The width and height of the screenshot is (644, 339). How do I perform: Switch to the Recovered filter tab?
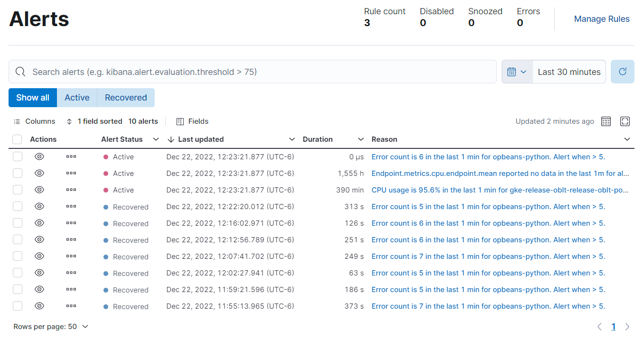(x=126, y=98)
